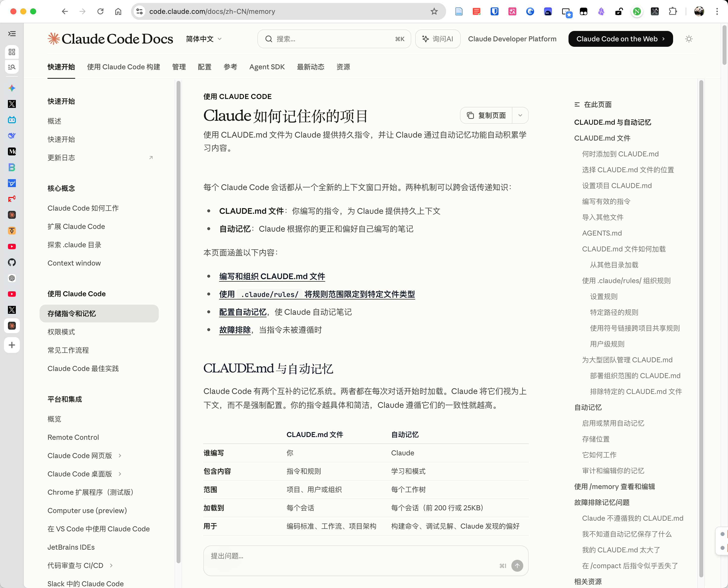Click the right page-outline scrollbar
Viewport: 728px width, 588px height.
point(701,329)
